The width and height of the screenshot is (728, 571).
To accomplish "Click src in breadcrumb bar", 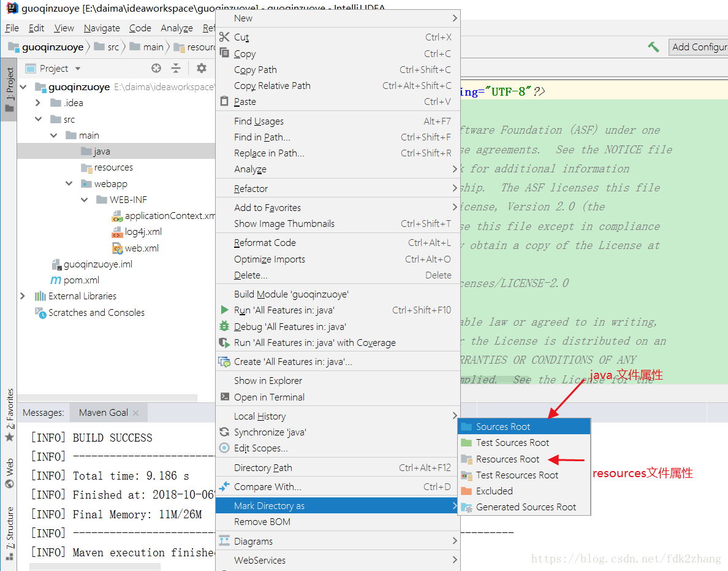I will click(107, 47).
